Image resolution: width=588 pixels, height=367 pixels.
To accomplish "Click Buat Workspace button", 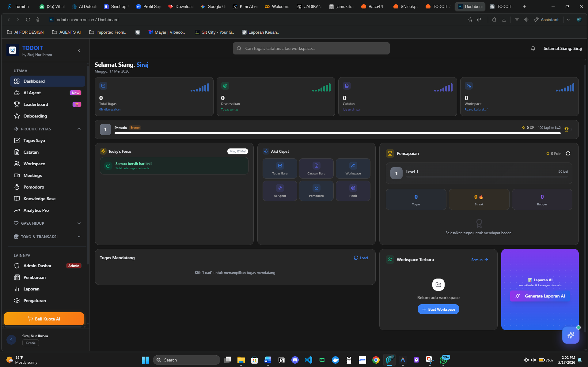I will coord(438,309).
